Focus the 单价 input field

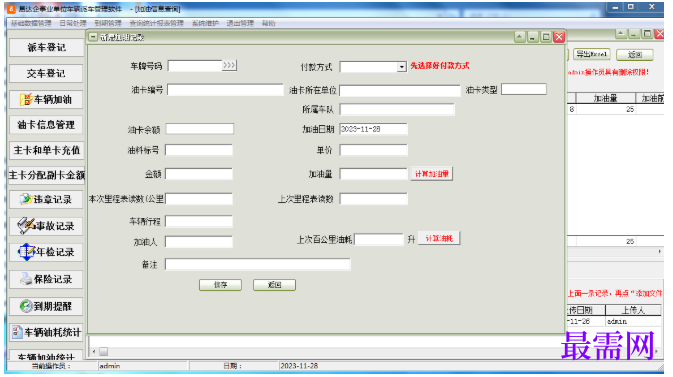373,150
